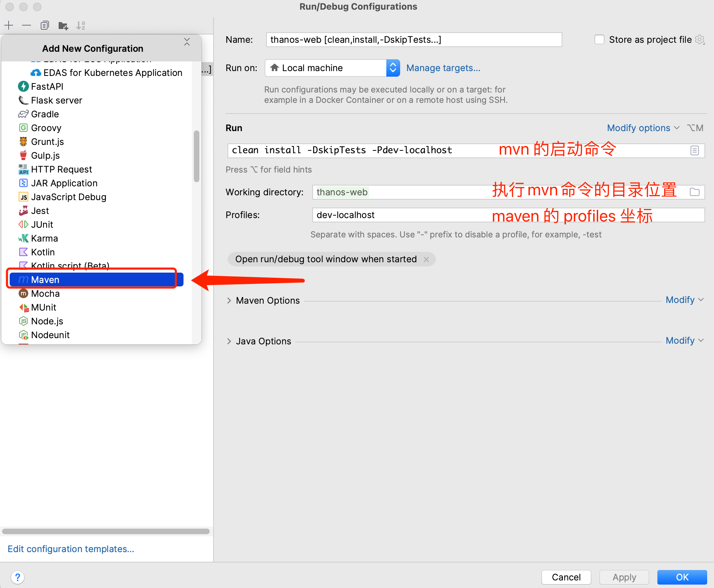Screen dimensions: 714x588
Task: Open command line expand icon in Run field
Action: click(x=694, y=150)
